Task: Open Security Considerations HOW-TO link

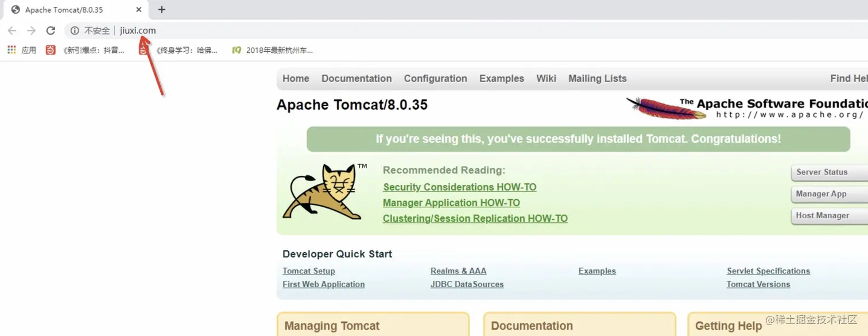Action: [460, 187]
